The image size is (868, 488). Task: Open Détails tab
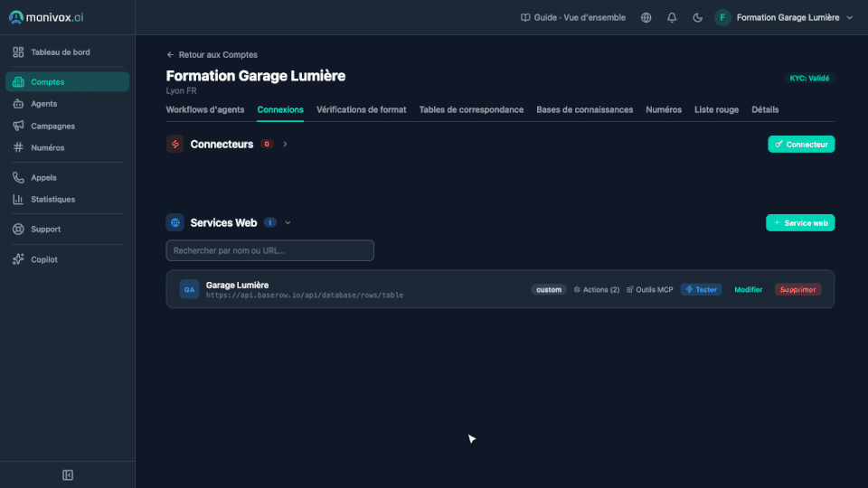pyautogui.click(x=765, y=109)
